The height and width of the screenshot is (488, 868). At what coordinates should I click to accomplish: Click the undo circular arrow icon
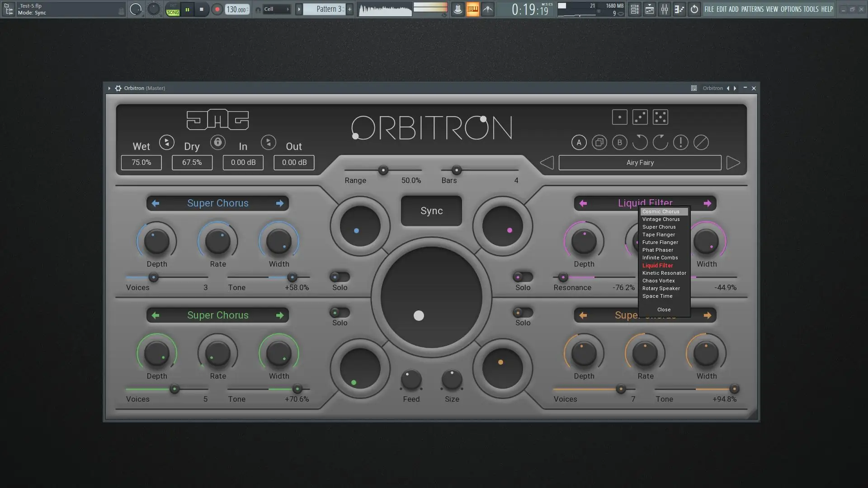[640, 142]
